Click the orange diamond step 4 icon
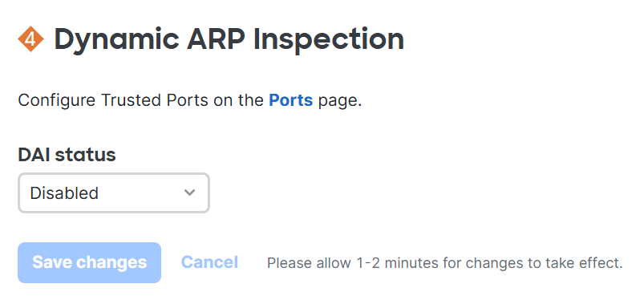Screen dimensions: 644x300 point(30,39)
